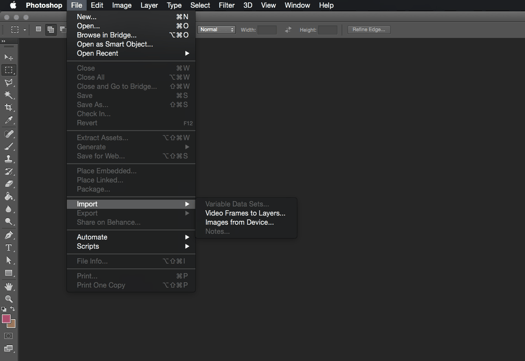
Task: Open the Apple menu
Action: (x=13, y=5)
